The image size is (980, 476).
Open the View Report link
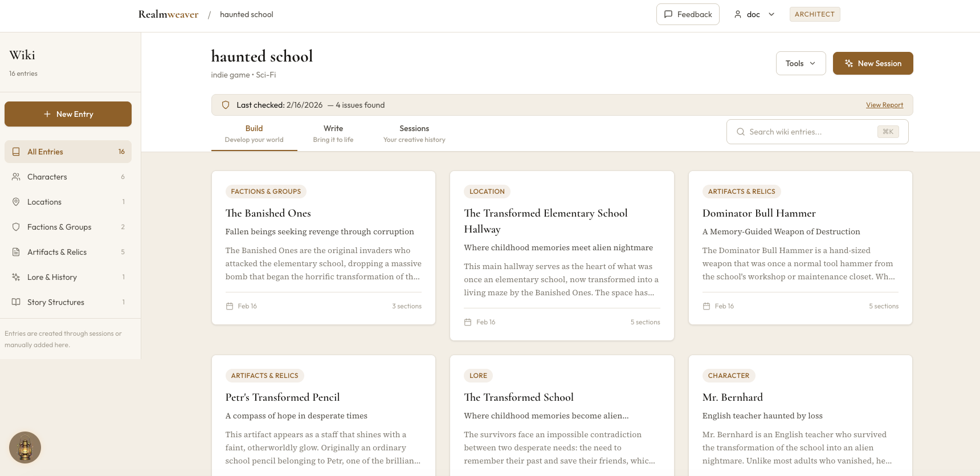point(884,105)
